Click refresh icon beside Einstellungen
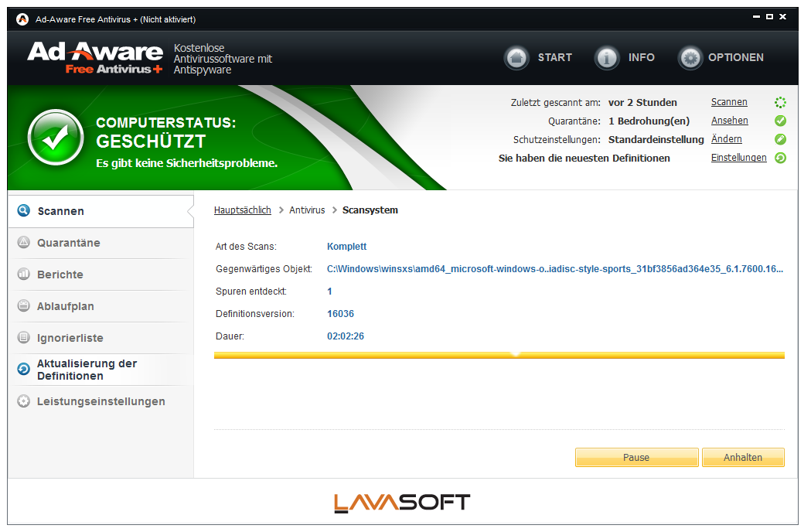Viewport: 811px width, 532px height. [780, 158]
